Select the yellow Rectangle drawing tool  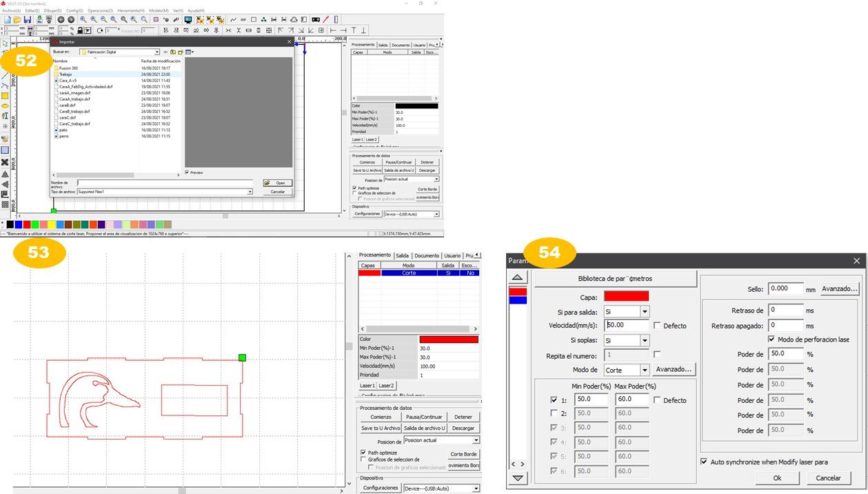click(5, 96)
